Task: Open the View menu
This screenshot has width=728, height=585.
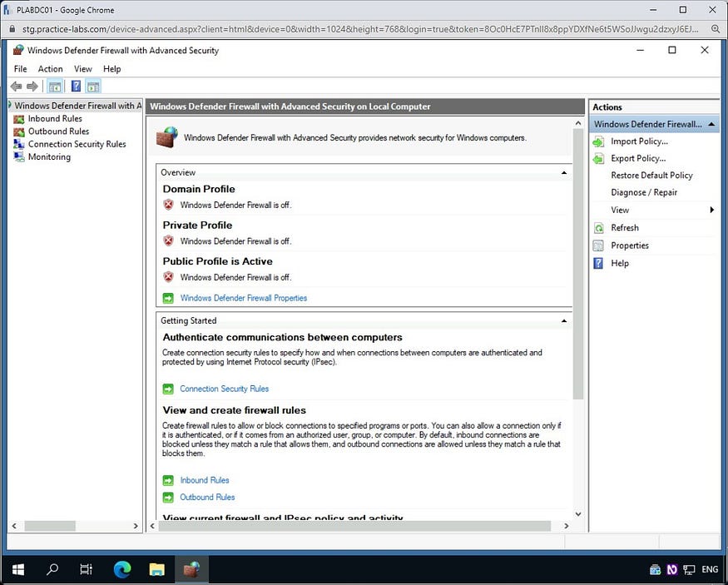Action: tap(83, 69)
